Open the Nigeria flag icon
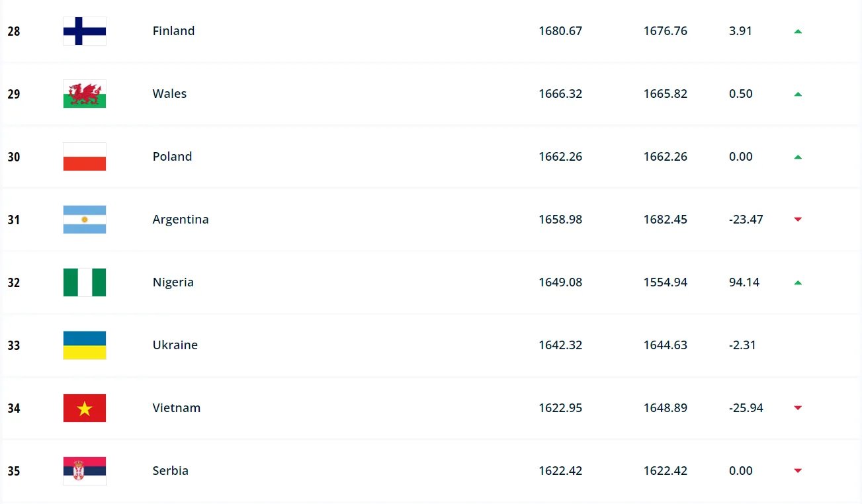Image resolution: width=862 pixels, height=504 pixels. click(x=85, y=282)
